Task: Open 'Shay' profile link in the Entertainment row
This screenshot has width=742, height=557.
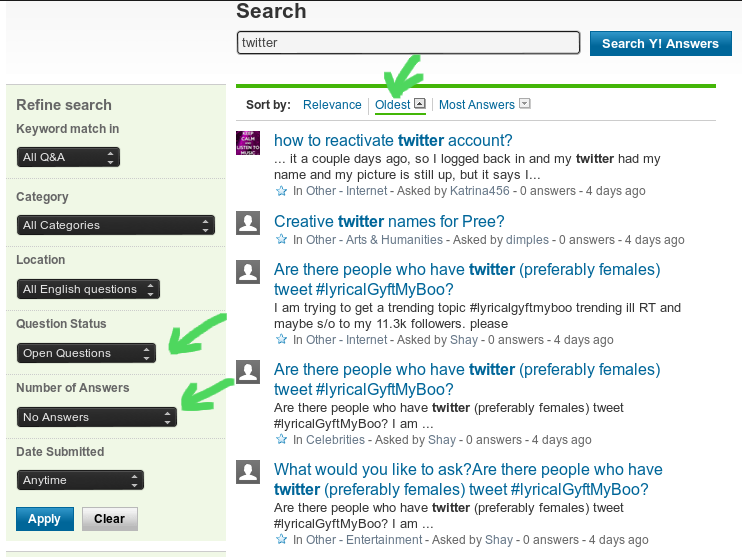Action: click(x=499, y=539)
